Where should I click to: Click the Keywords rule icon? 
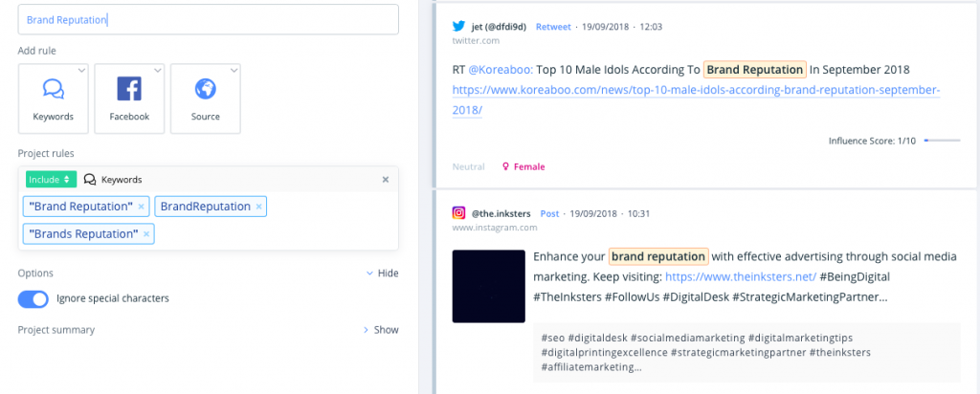pyautogui.click(x=53, y=90)
